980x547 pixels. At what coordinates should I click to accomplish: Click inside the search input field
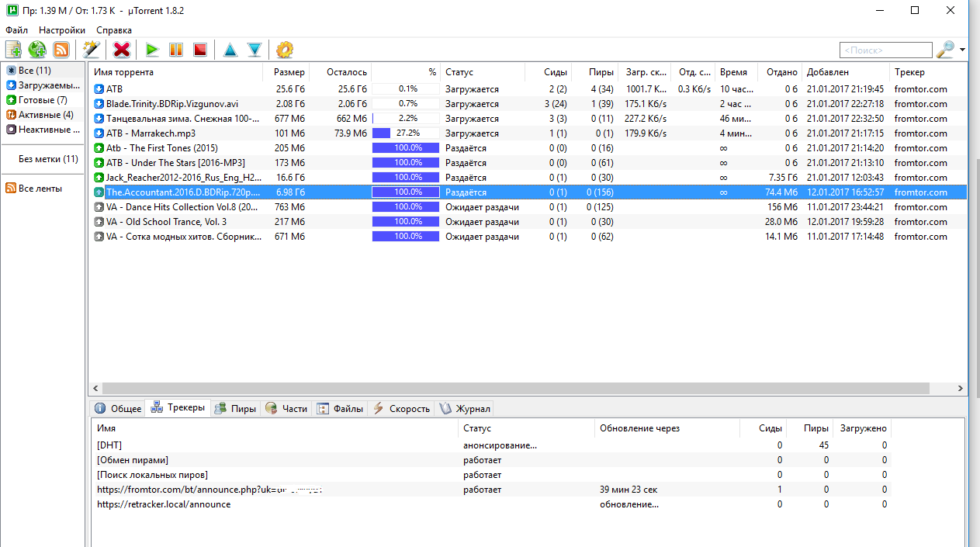pos(885,50)
